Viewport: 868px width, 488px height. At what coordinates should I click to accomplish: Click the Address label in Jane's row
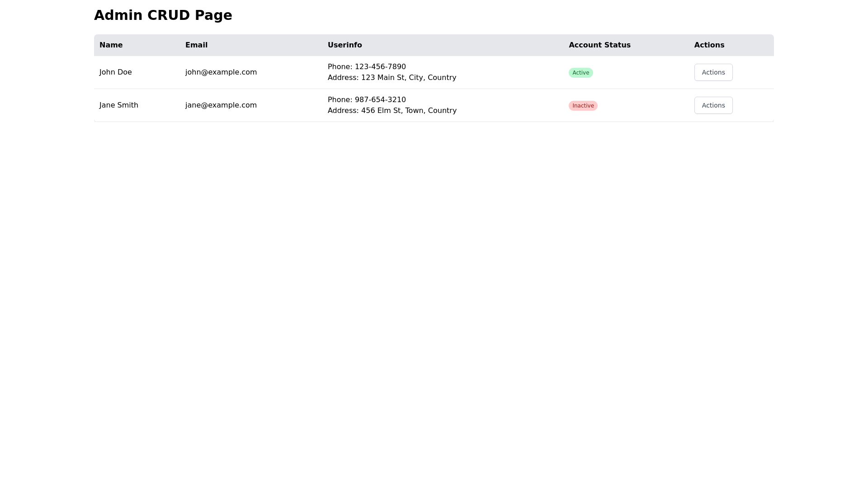click(343, 111)
